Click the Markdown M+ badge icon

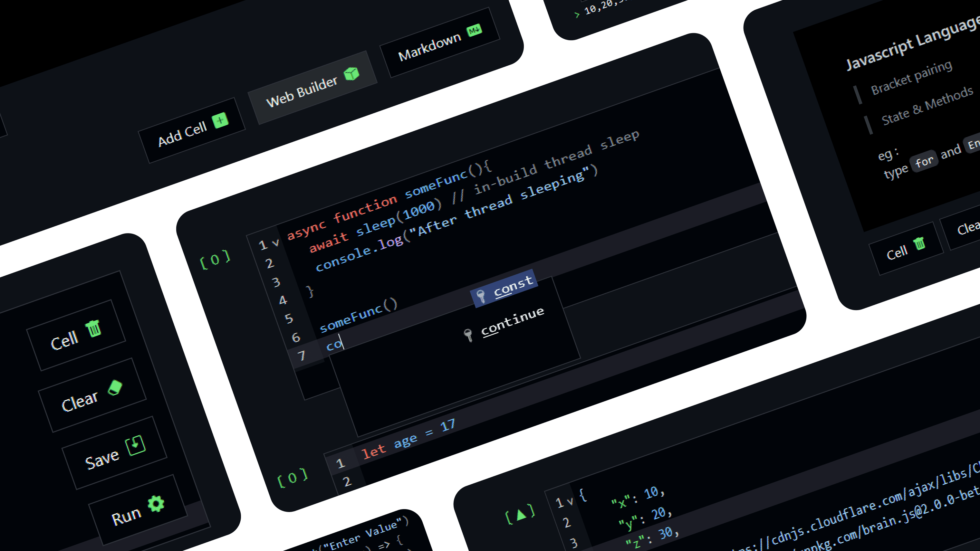tap(475, 30)
